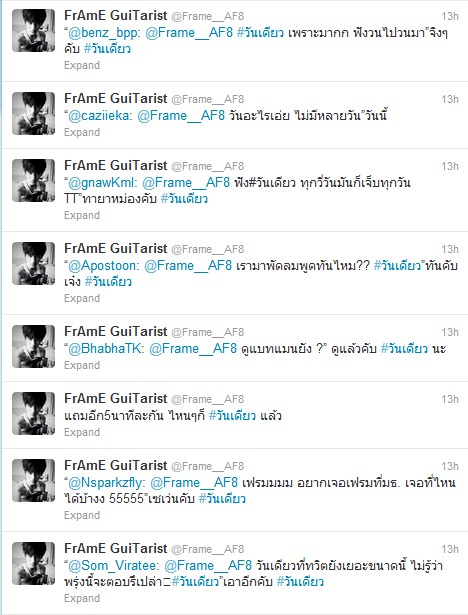Open the @benz_bpp mention link

click(x=103, y=33)
